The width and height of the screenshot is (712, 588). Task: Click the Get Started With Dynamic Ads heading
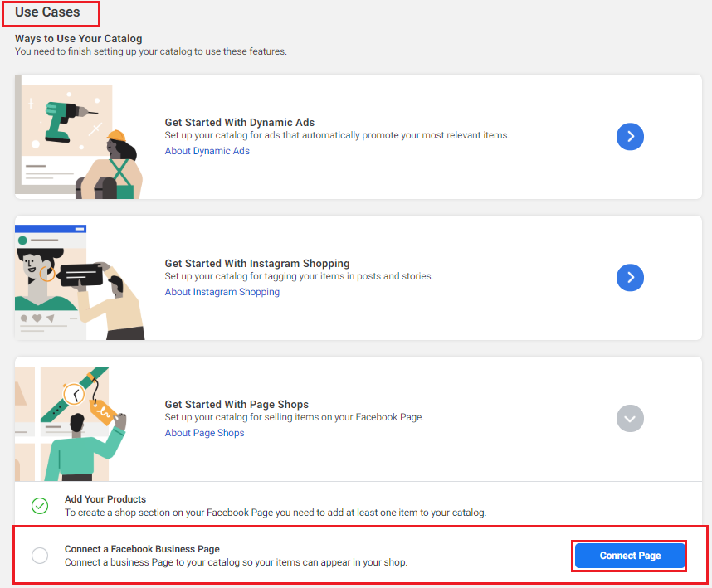(239, 123)
